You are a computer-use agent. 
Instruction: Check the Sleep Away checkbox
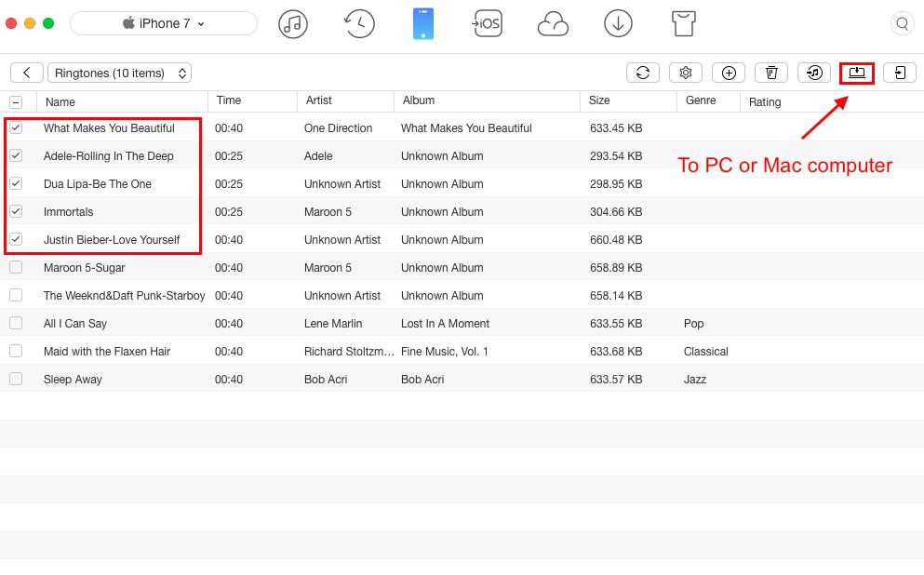pos(16,379)
